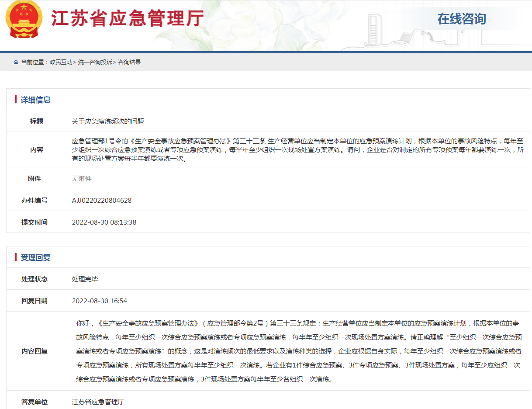Select submit time 2022-08-30 08:13:38

[104, 222]
